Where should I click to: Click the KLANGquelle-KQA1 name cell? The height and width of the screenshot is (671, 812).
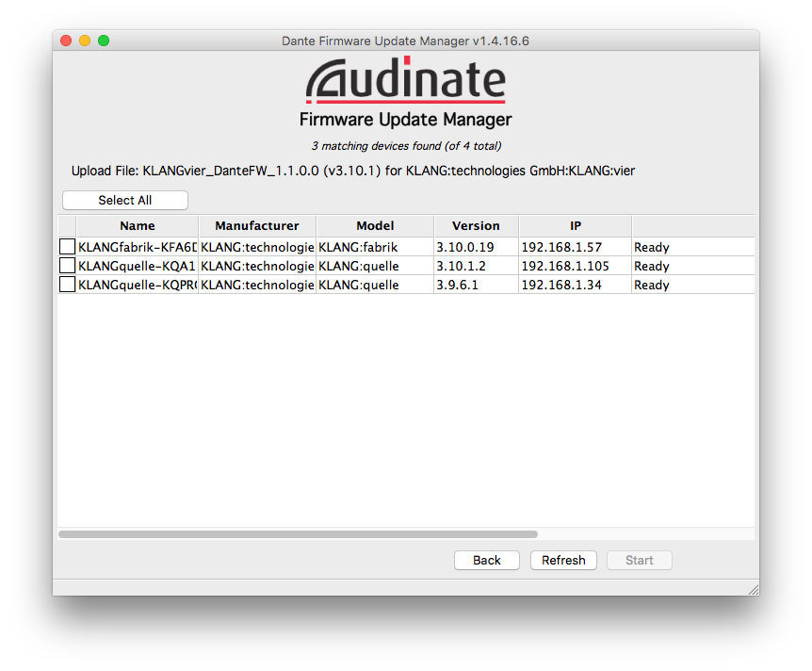[x=138, y=266]
